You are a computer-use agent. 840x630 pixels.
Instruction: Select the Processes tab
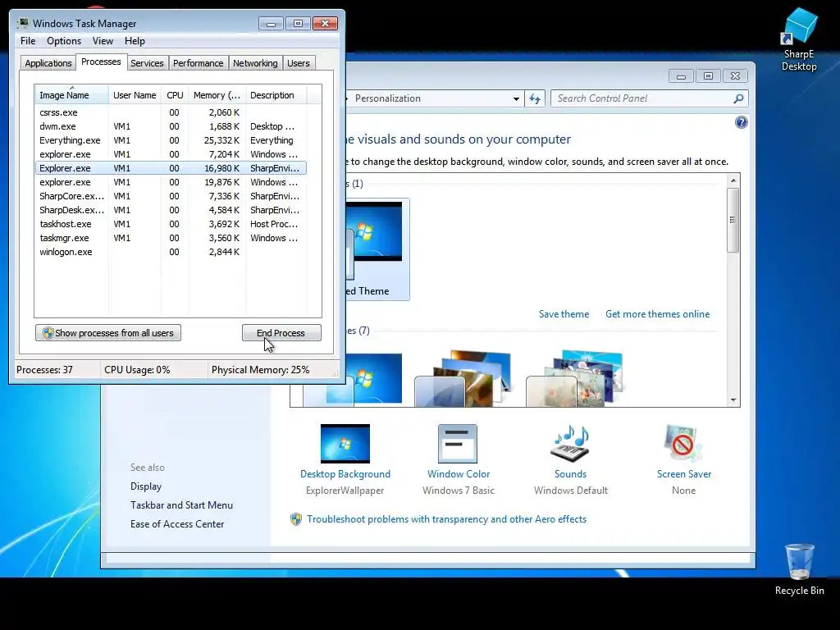click(101, 62)
